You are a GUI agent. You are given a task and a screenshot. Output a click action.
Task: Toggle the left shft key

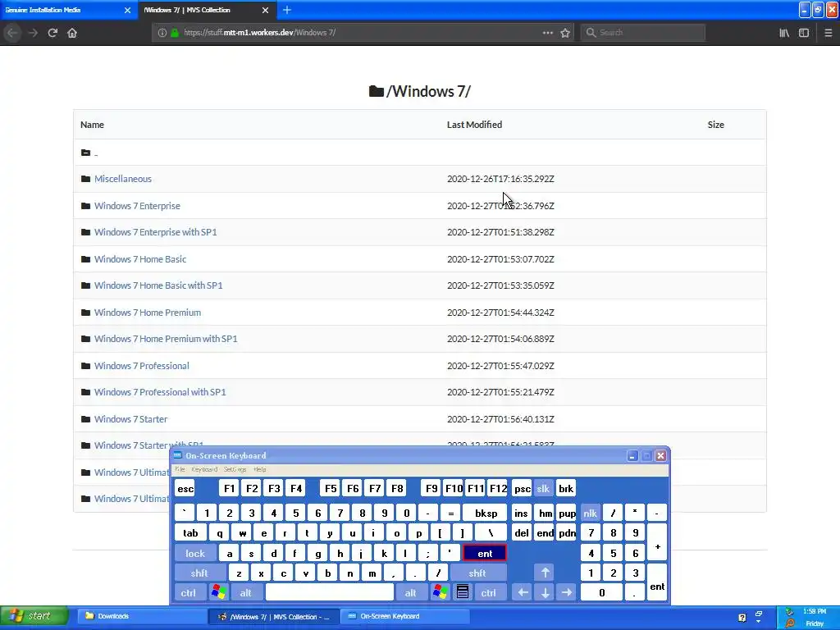(199, 573)
